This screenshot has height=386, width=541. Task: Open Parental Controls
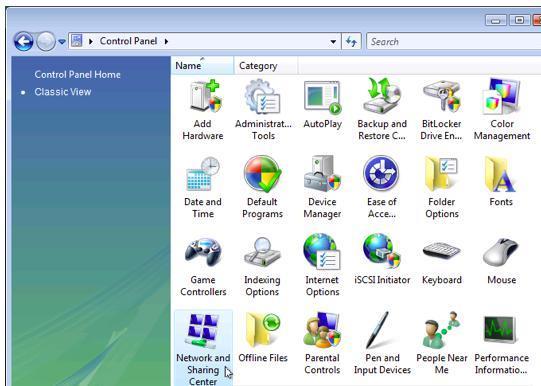(x=322, y=343)
